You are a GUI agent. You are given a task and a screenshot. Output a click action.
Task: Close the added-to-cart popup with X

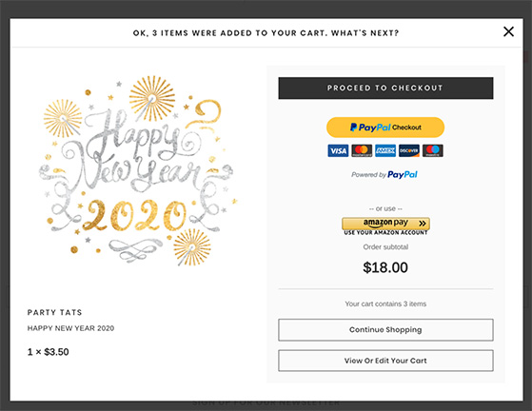[508, 32]
